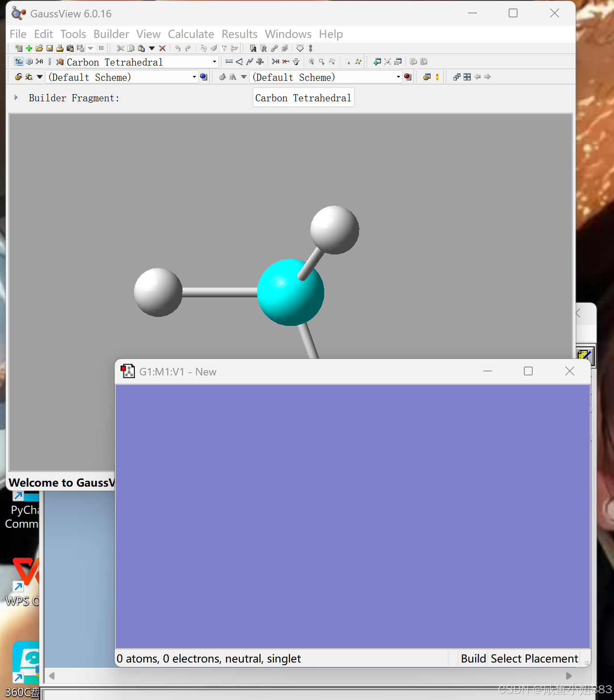Screen dimensions: 614x700
Task: Select the Custom Fragment builder tool
Action: [x=59, y=62]
